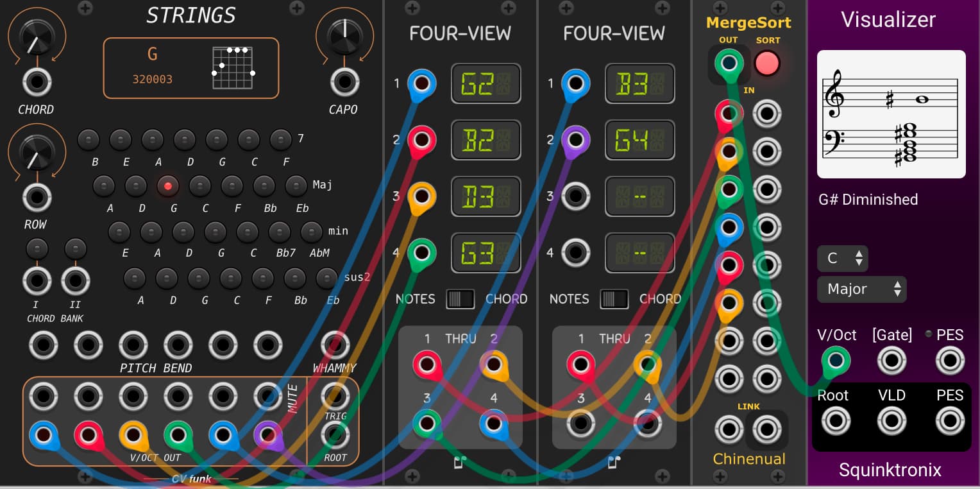Viewport: 980px width, 489px height.
Task: Click empty input 3 jack on right FOUR-VIEW
Action: coord(575,196)
